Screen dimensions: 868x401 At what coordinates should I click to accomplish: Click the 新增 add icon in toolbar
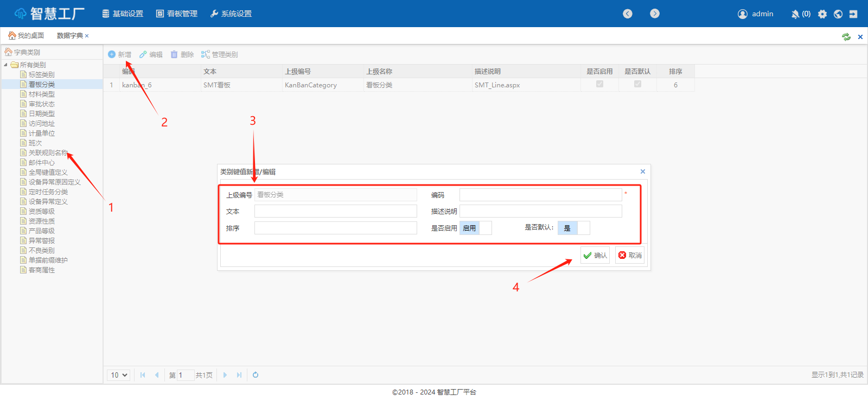coord(112,54)
